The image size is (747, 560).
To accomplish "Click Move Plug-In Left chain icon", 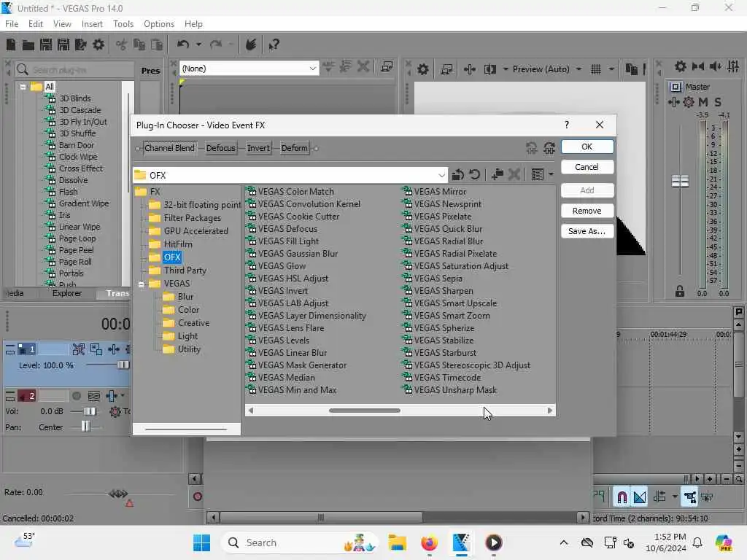I will pos(532,148).
